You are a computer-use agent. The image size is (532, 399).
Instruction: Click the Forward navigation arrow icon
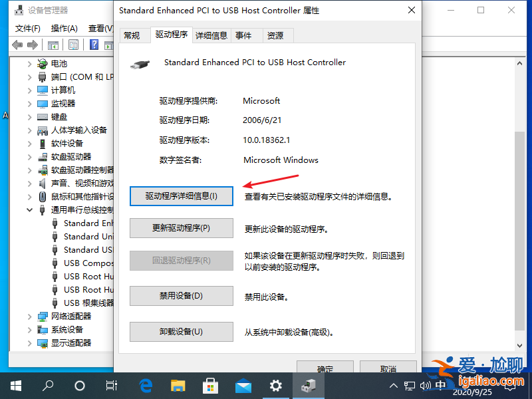[33, 45]
